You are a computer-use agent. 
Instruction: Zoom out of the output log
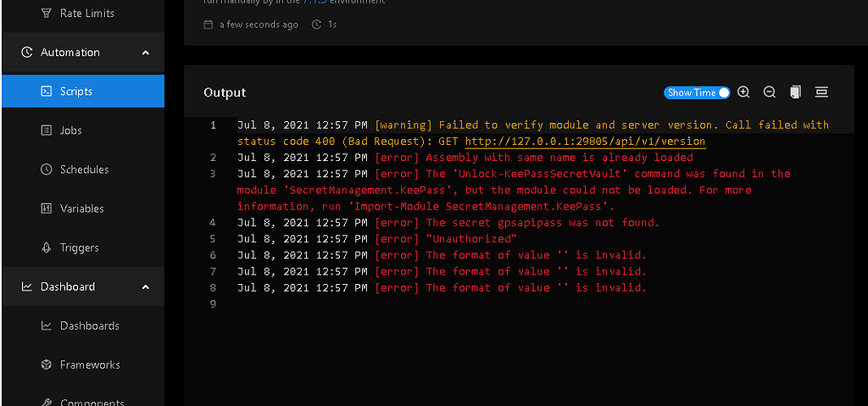(770, 92)
